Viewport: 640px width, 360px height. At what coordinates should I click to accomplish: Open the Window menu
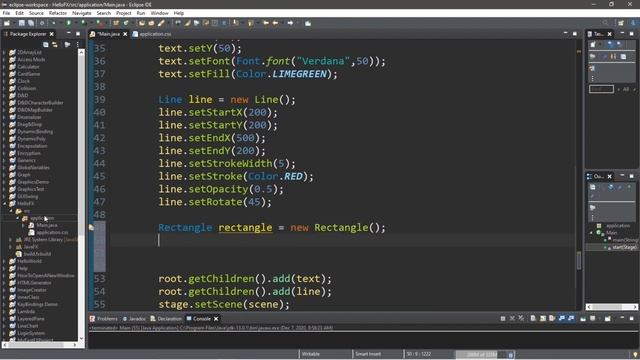[159, 13]
